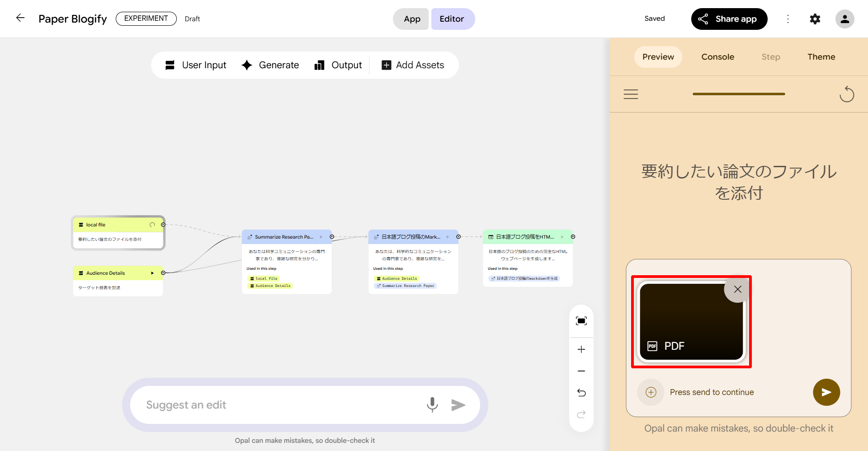This screenshot has width=868, height=451.
Task: Undo the last canvas change
Action: [x=581, y=393]
